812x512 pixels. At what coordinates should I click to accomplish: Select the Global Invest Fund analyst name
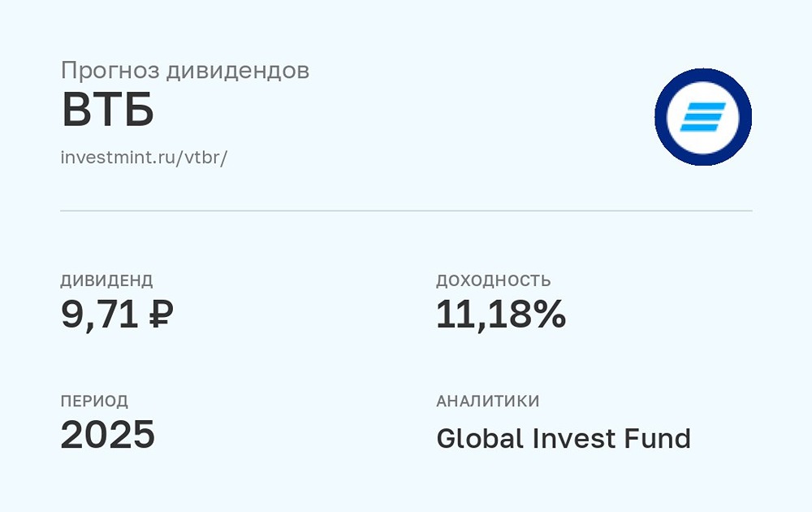pos(564,438)
